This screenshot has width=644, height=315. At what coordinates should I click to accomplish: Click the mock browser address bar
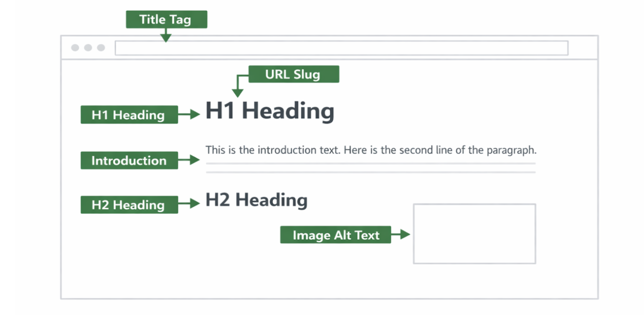click(x=341, y=48)
